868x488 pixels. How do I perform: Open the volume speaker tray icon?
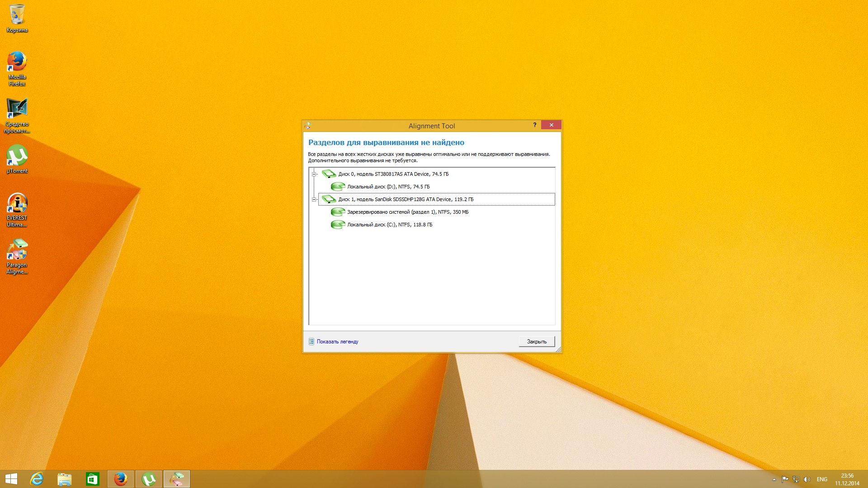[807, 479]
